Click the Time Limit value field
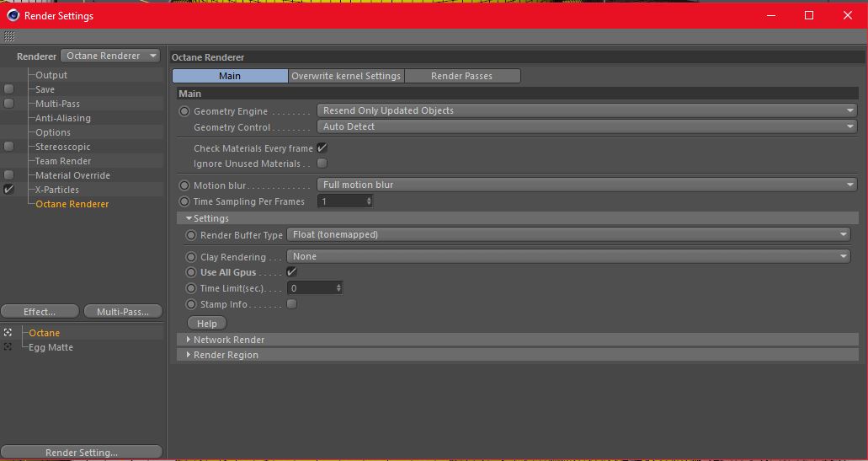Screen dimensions: 868x461 pos(311,288)
